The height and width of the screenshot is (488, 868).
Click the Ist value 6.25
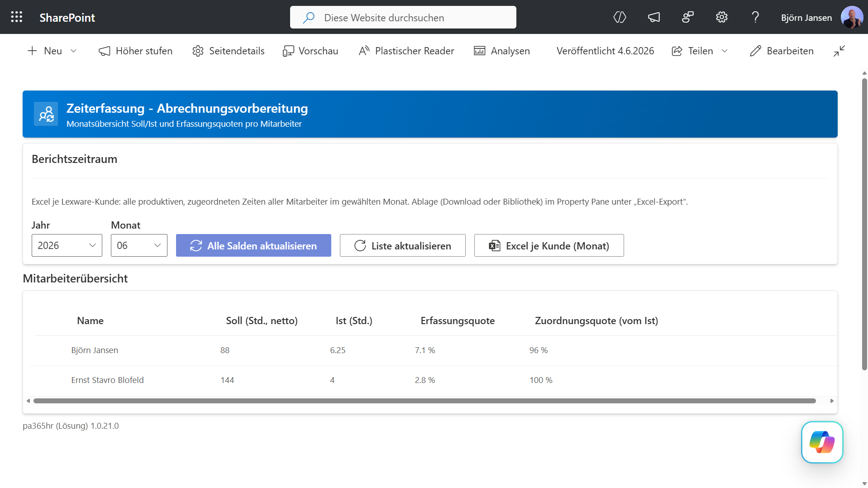coord(338,350)
